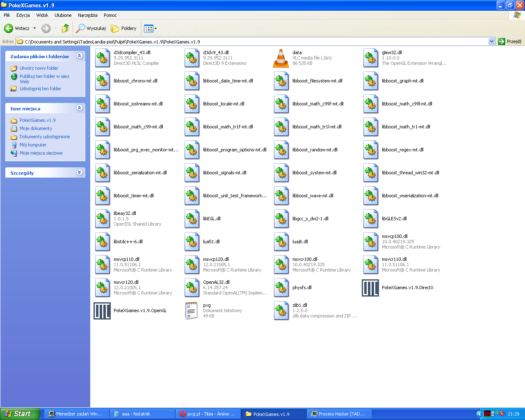This screenshot has height=420, width=525.
Task: Select the OpenAL32.dll file icon
Action: coord(192,288)
